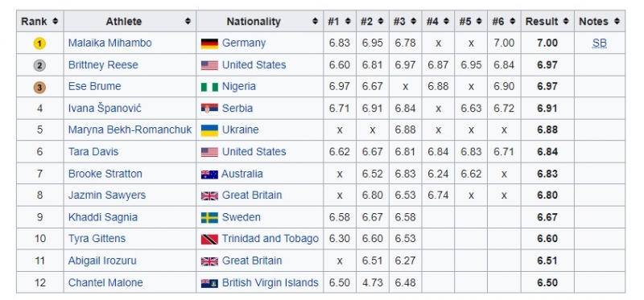Sort table by Rank column arrows

56,22
